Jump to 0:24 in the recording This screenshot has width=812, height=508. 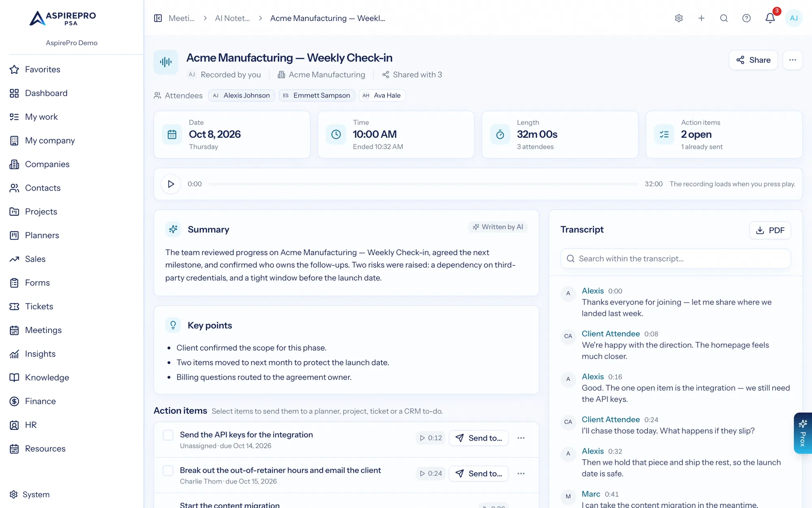point(430,473)
